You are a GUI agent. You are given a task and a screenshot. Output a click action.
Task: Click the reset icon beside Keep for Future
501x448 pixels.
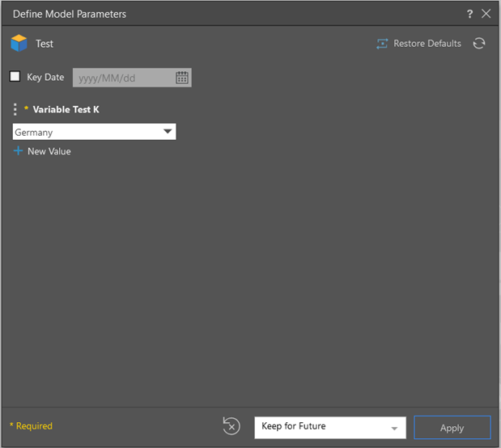(x=231, y=426)
